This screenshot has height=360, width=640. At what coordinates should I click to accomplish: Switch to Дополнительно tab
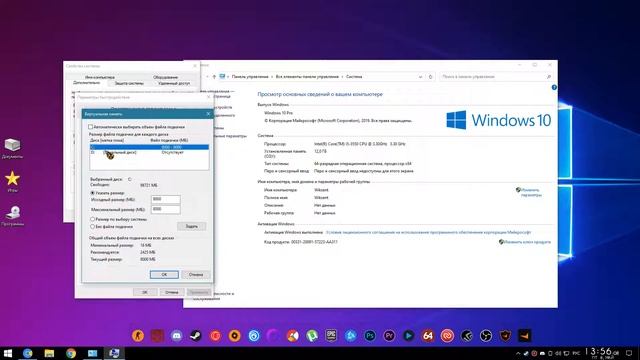tap(87, 83)
